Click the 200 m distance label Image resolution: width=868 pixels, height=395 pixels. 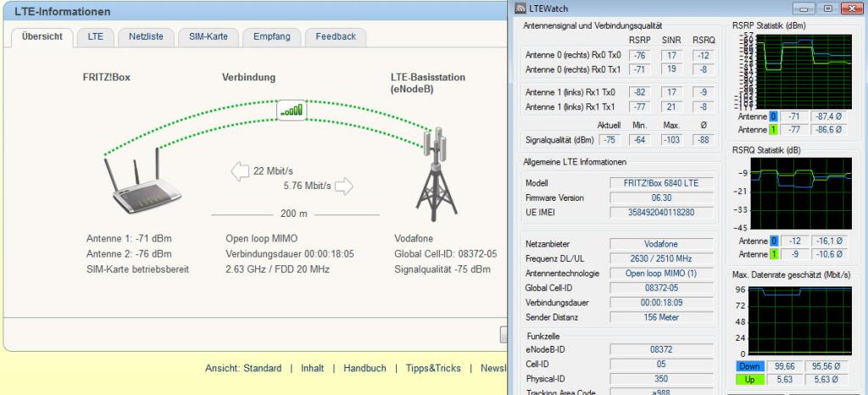click(x=294, y=214)
